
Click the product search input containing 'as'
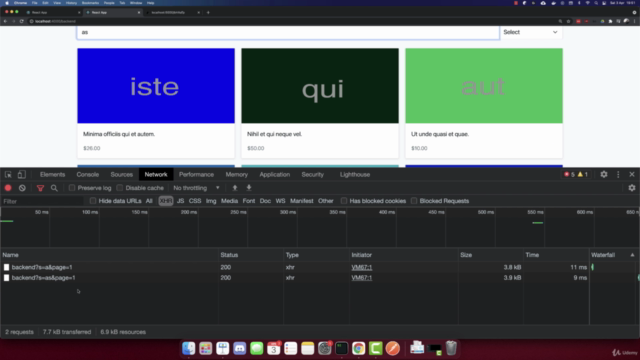[288, 32]
